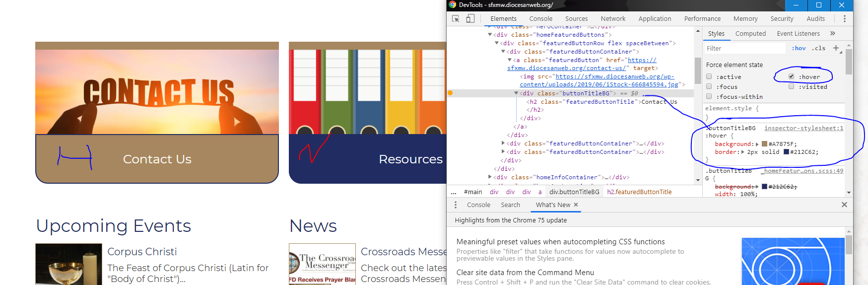Click the new style rule plus icon

pos(836,48)
